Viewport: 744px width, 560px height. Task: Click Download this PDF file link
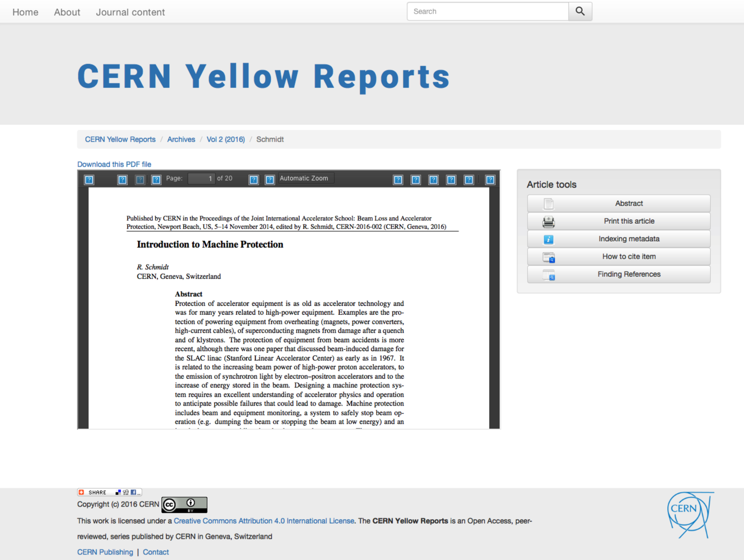[x=114, y=164]
